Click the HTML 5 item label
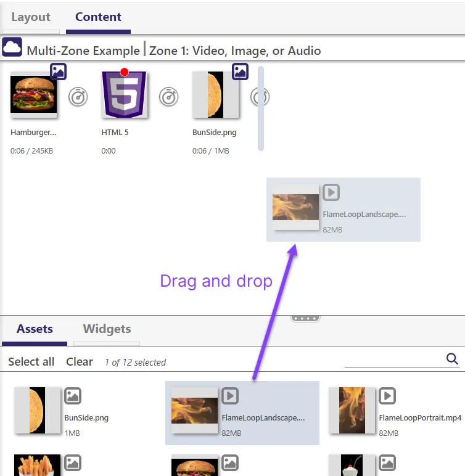465x476 pixels. pyautogui.click(x=115, y=133)
